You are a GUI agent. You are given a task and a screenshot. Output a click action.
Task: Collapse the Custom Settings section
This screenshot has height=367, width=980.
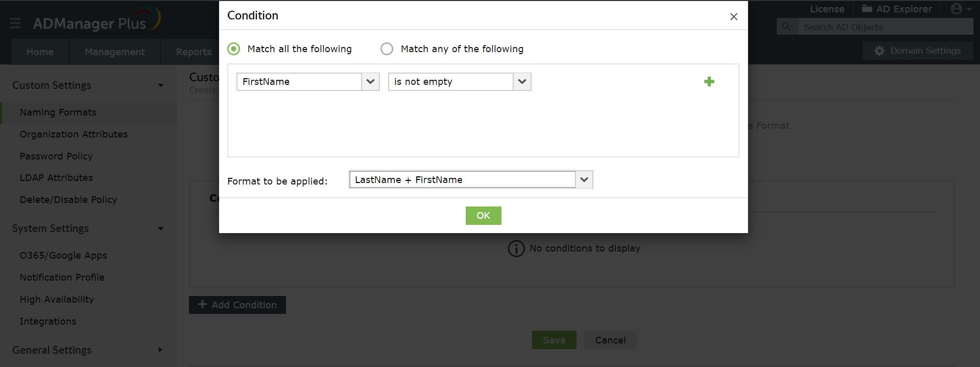[160, 85]
